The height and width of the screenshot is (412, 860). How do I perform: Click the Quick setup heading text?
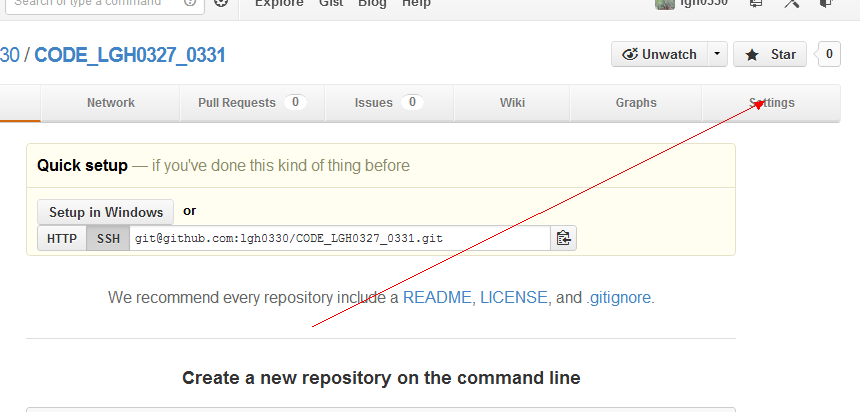click(82, 165)
